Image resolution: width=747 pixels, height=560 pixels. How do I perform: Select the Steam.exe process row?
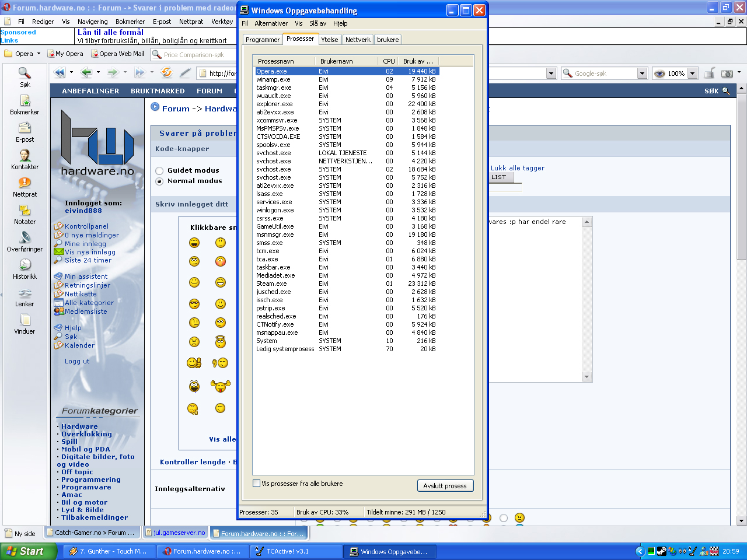(x=347, y=283)
